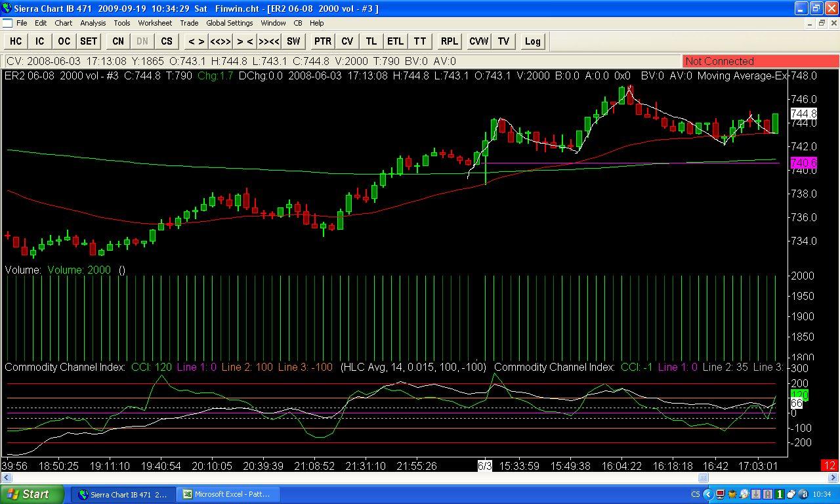The image size is (840, 504).
Task: Open the Log window button
Action: [x=532, y=41]
